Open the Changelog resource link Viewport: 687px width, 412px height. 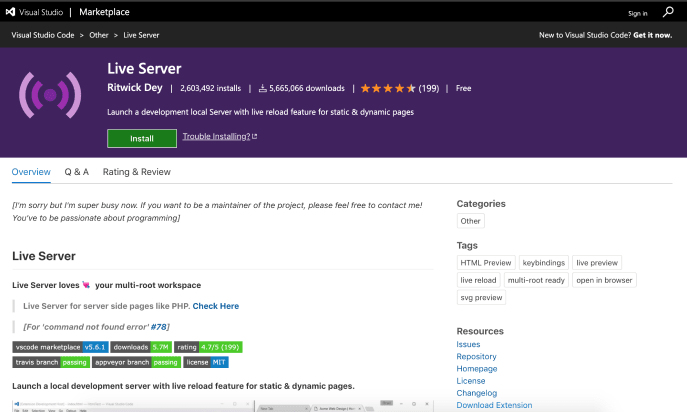pos(477,393)
